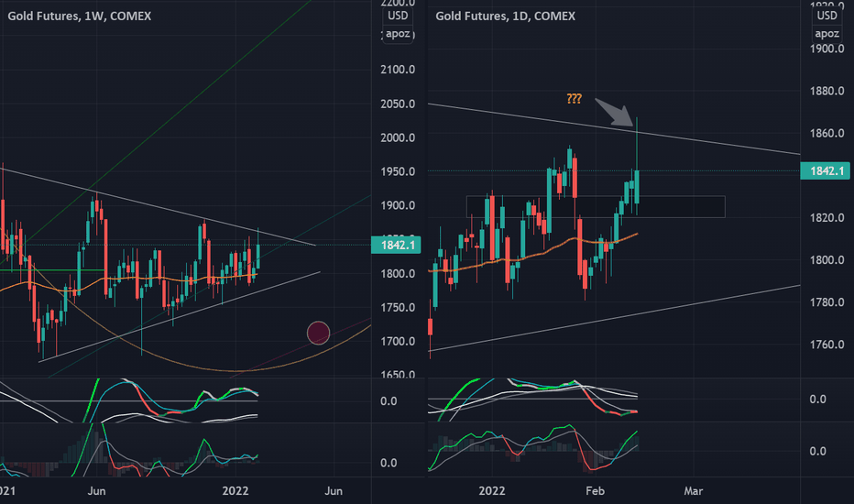This screenshot has width=854, height=504.
Task: Select the orange ??? text annotation
Action: click(574, 99)
